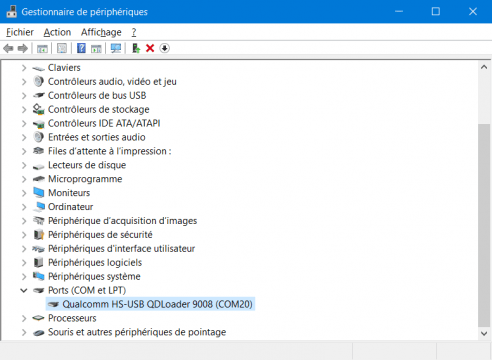Image resolution: width=492 pixels, height=360 pixels.
Task: Click the Forward arrow toolbar icon
Action: (x=23, y=49)
